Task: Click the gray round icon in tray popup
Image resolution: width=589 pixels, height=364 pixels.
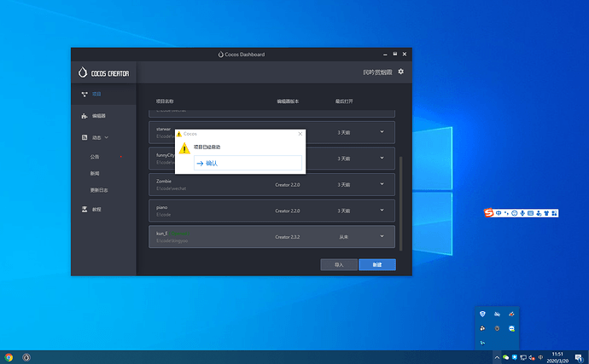Action: [x=497, y=328]
